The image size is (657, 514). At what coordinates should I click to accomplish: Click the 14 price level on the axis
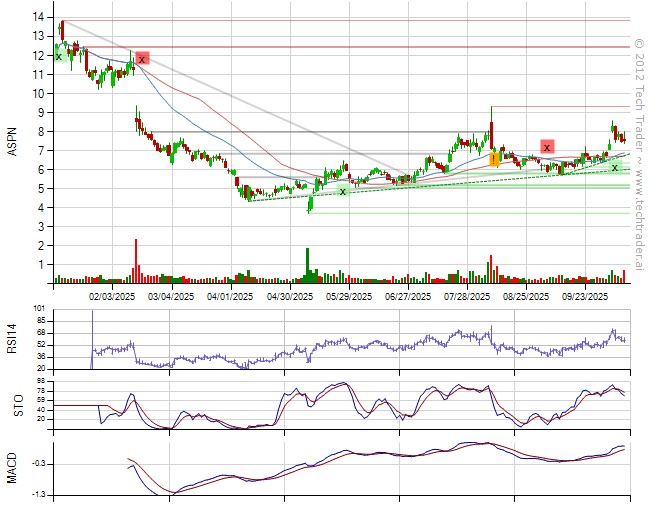click(x=37, y=18)
